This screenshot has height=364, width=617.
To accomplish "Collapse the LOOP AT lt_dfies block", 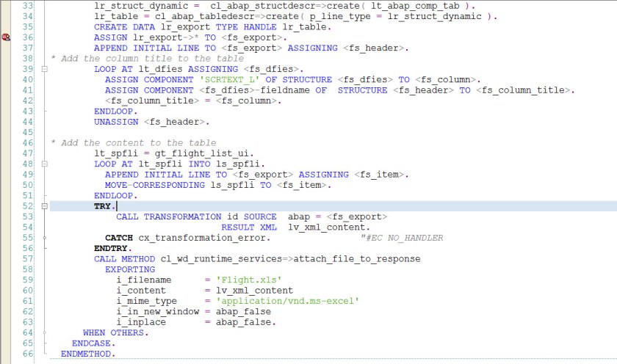I will 45,69.
